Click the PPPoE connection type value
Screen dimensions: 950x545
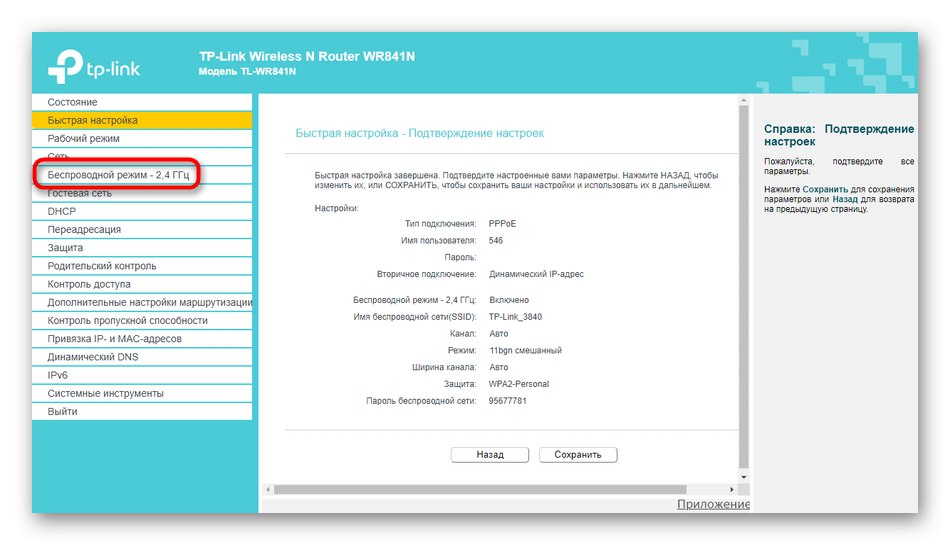[502, 223]
